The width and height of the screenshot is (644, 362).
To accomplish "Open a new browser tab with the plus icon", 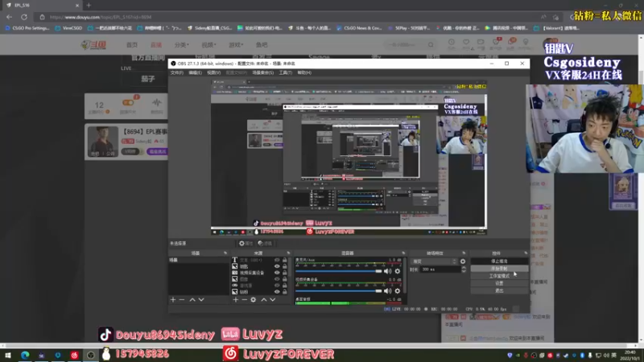I will click(89, 6).
